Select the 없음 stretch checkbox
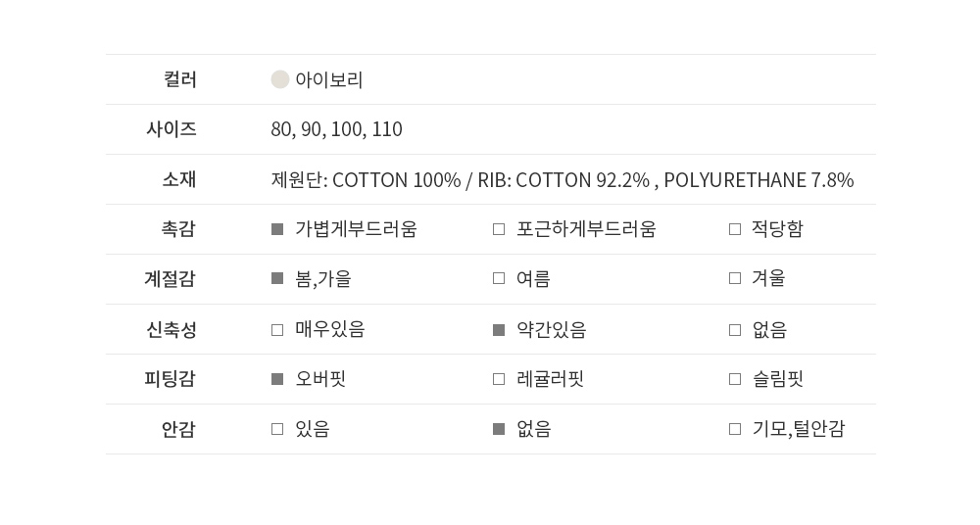The width and height of the screenshot is (980, 525). 735,330
